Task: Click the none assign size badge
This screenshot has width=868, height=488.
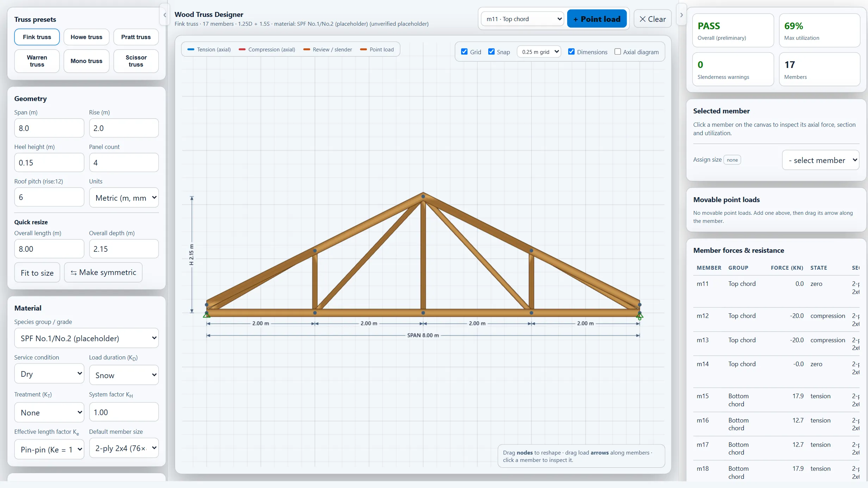Action: (x=732, y=160)
